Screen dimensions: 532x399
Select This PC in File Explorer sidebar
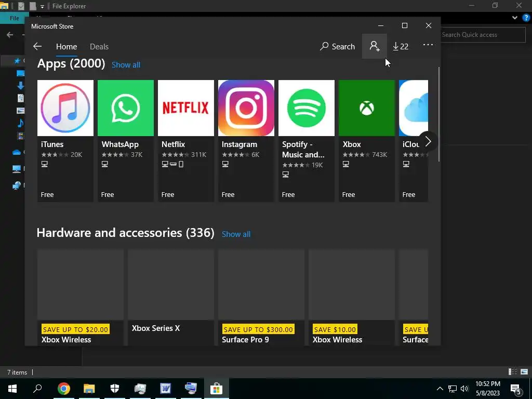click(16, 169)
